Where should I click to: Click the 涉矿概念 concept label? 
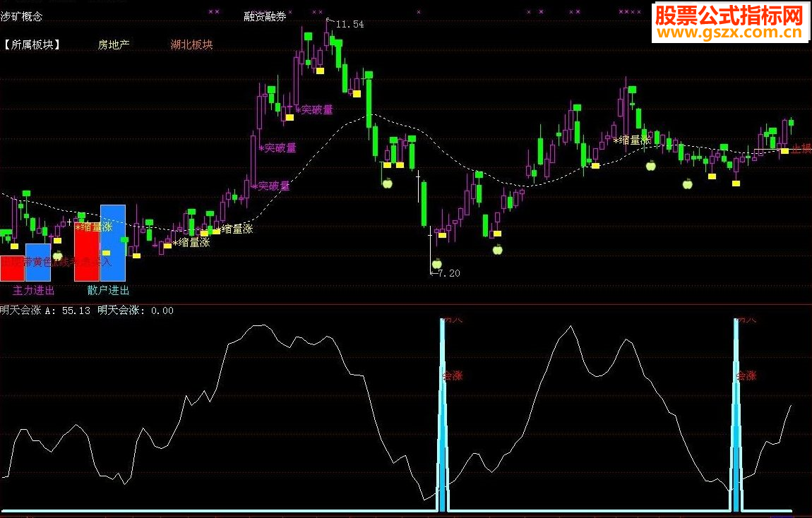click(21, 16)
